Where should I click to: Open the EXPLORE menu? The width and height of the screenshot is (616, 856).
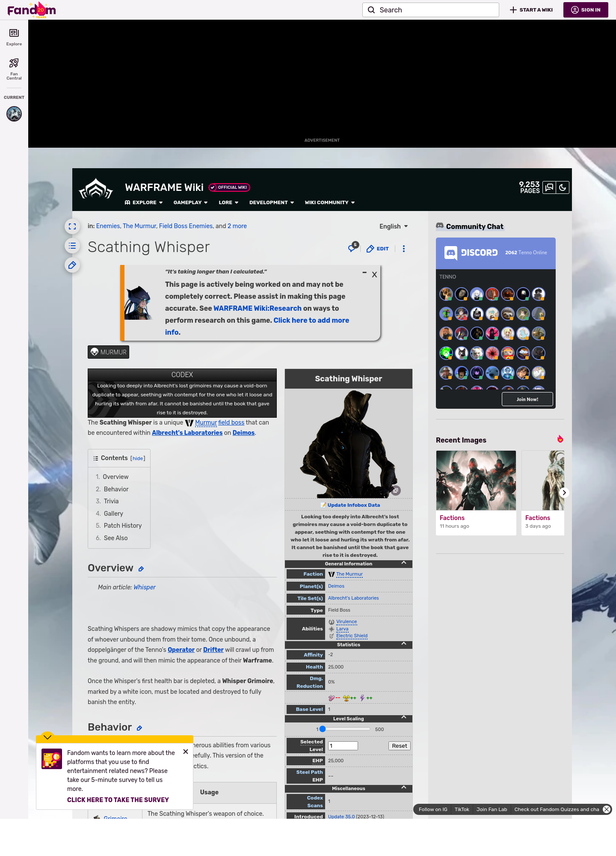click(x=144, y=202)
